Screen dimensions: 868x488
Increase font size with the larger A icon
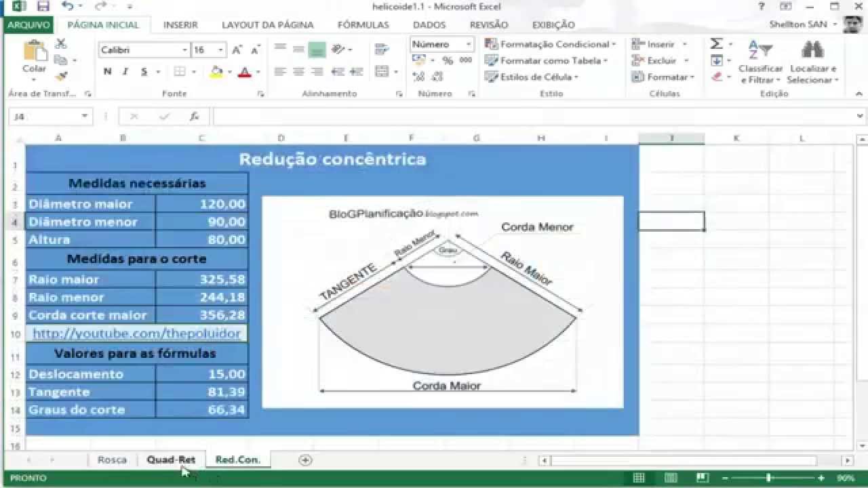pyautogui.click(x=237, y=50)
